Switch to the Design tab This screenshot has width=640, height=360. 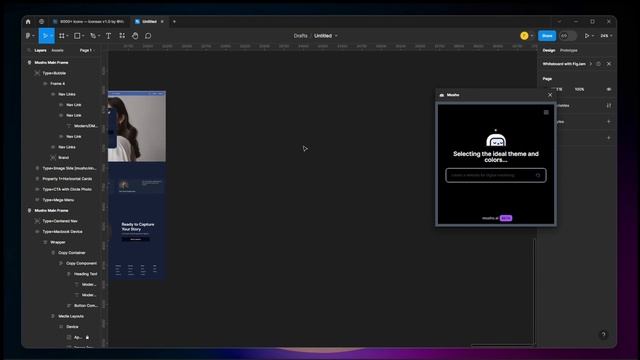(x=549, y=50)
